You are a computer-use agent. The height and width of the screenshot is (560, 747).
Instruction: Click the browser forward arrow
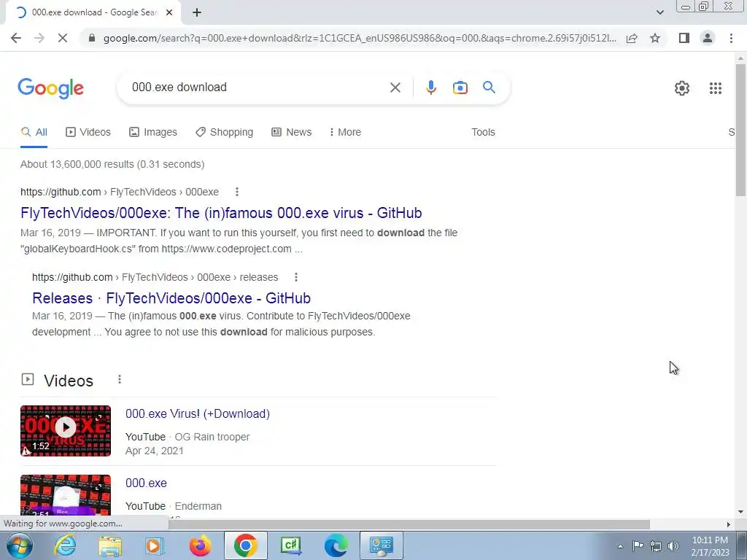(x=39, y=38)
